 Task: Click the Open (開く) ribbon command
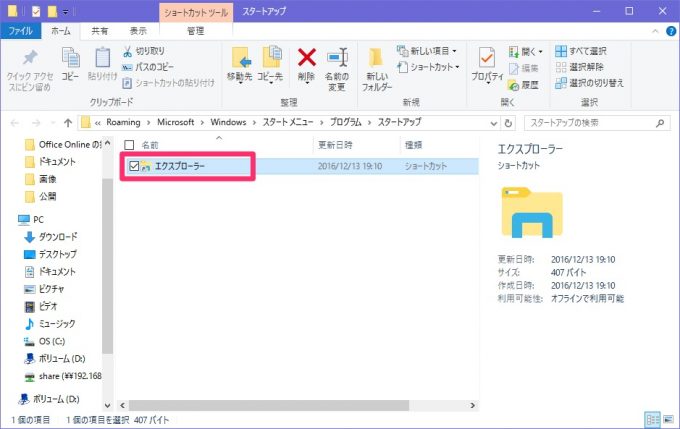click(526, 52)
